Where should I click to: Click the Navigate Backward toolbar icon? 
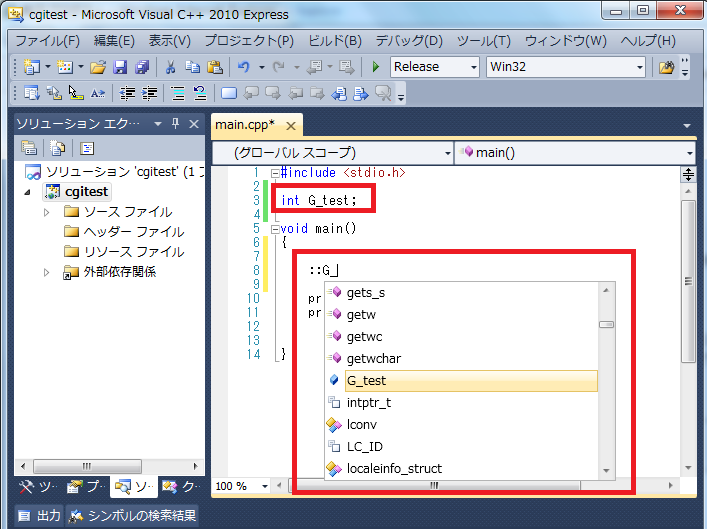pos(314,67)
